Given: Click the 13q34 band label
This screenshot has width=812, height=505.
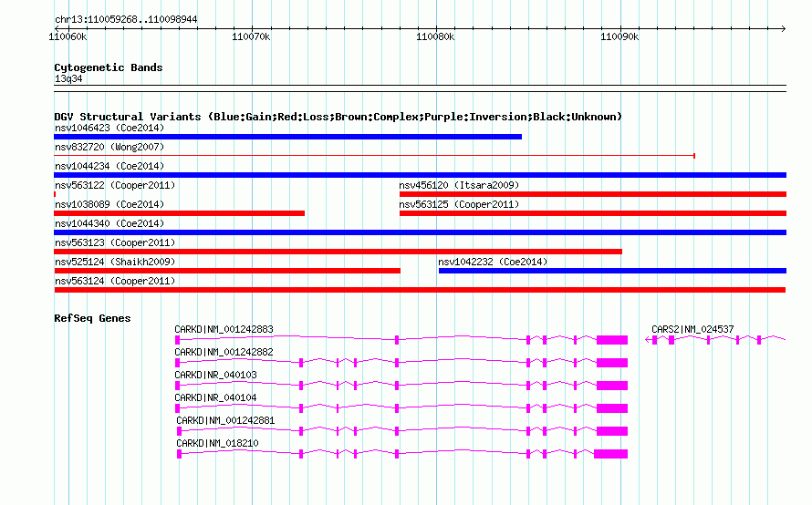Looking at the screenshot, I should [68, 78].
